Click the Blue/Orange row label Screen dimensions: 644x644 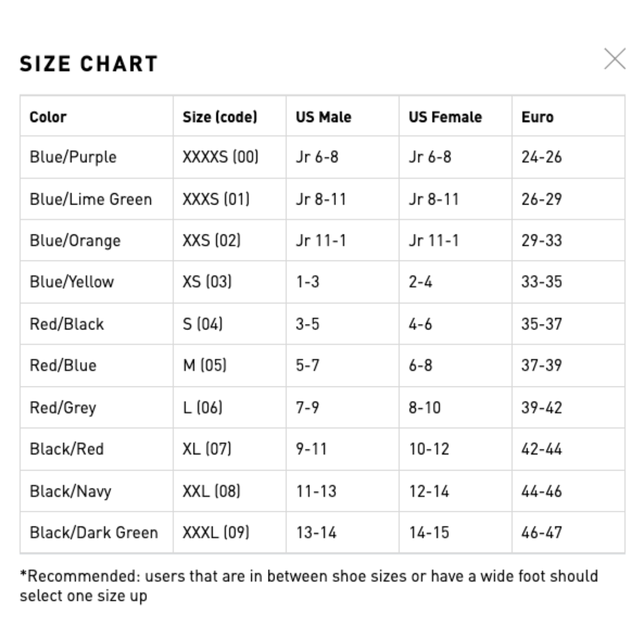tap(75, 241)
